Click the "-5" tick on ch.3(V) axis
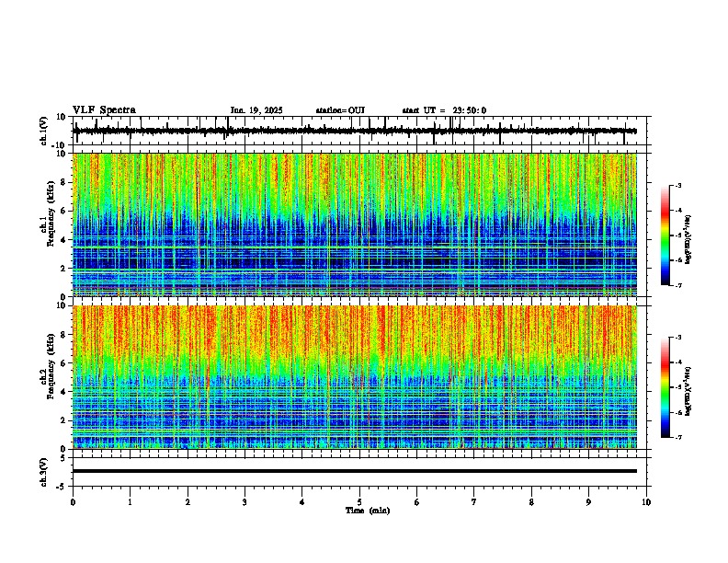The height and width of the screenshot is (563, 728). click(63, 487)
